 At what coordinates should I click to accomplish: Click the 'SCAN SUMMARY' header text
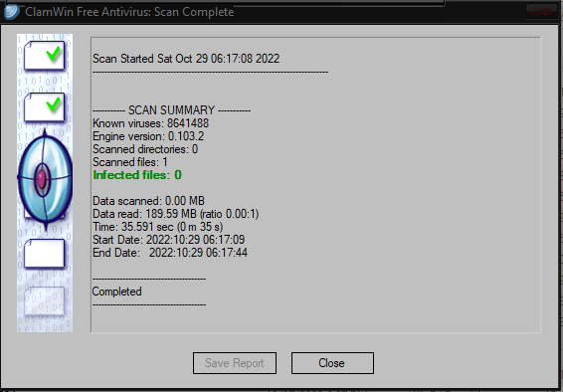click(172, 109)
